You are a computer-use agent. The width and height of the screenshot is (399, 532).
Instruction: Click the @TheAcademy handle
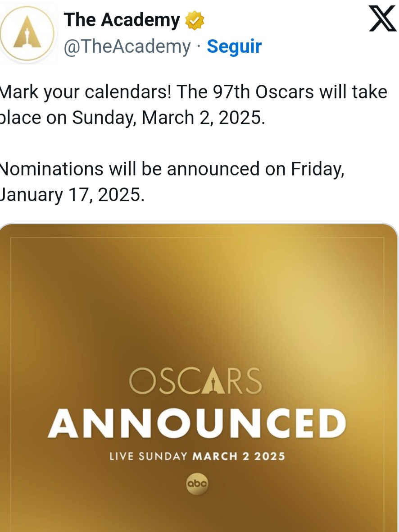(x=127, y=46)
